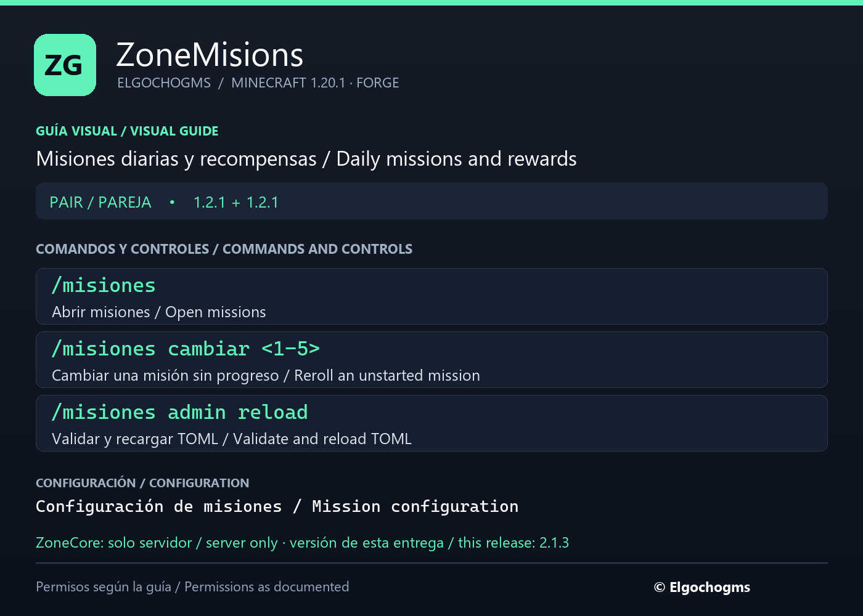The width and height of the screenshot is (863, 616).
Task: Click the ELGOCHOGMS / MINECRAFT 1.20.1 · FORGE subtitle
Action: pos(258,83)
